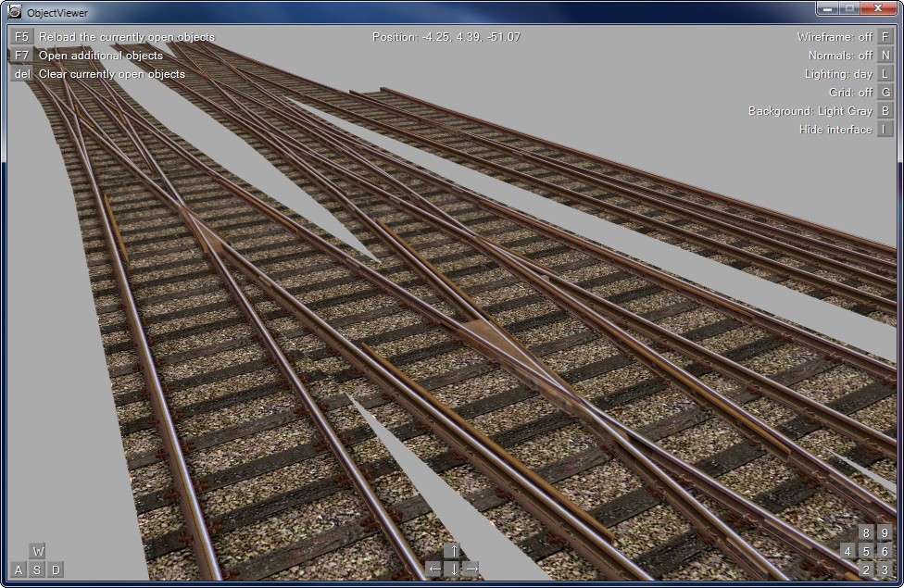This screenshot has height=588, width=904.
Task: Click the Hide interface label
Action: pyautogui.click(x=835, y=130)
